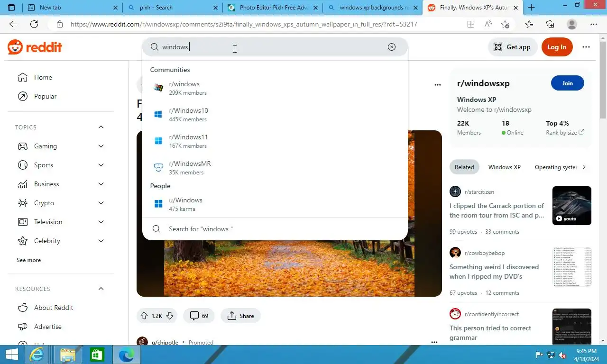Open the promoted post options menu
Viewport: 607px width, 364px height.
pos(434,342)
